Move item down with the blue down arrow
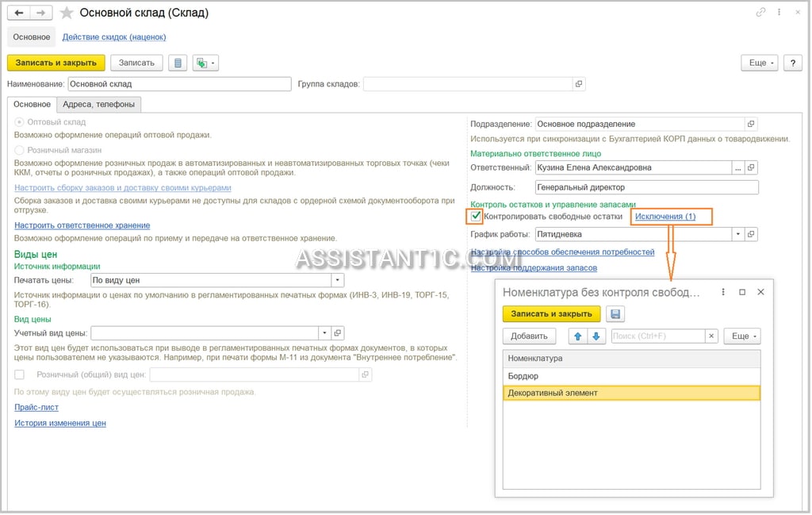Image resolution: width=812 pixels, height=515 pixels. [596, 336]
